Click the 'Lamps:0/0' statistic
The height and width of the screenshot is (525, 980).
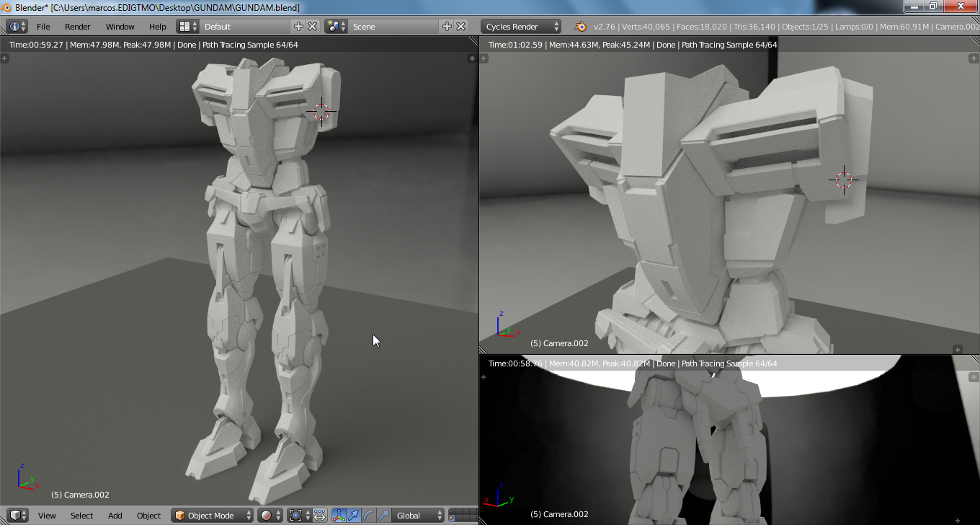coord(855,27)
